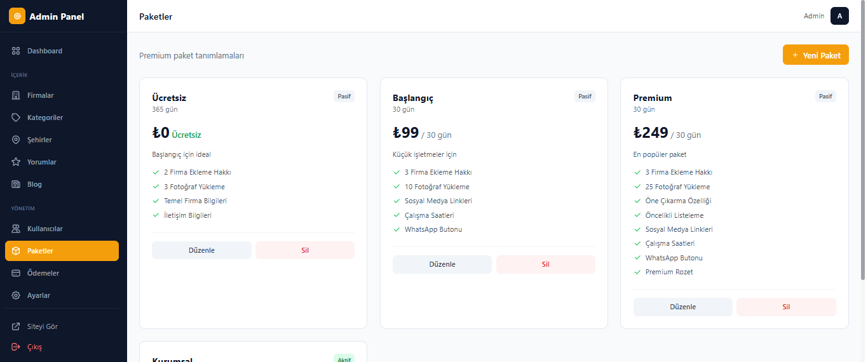Open the Ayarlar settings gear icon
Screen dimensions: 868x362
click(17, 295)
